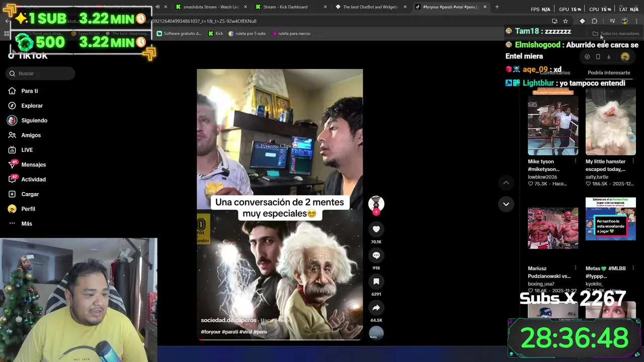Viewport: 644px width, 362px height.
Task: Open sociedad.de.cliperos profile name
Action: pos(228,320)
